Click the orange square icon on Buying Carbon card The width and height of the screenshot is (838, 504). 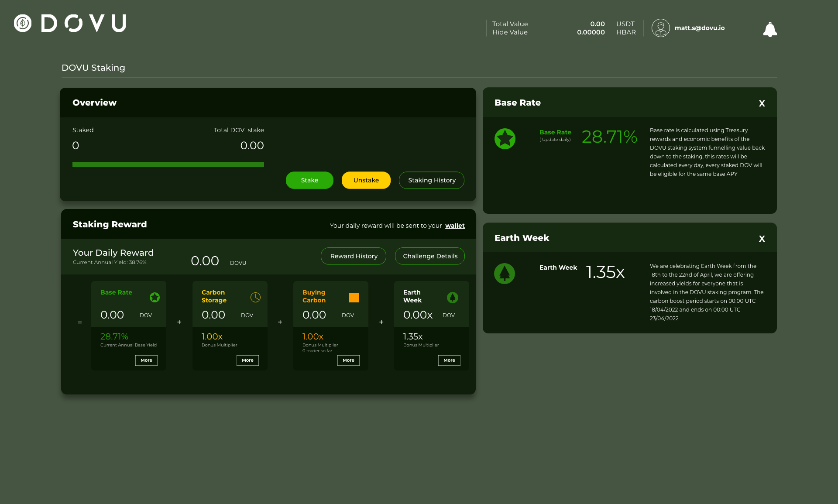354,297
